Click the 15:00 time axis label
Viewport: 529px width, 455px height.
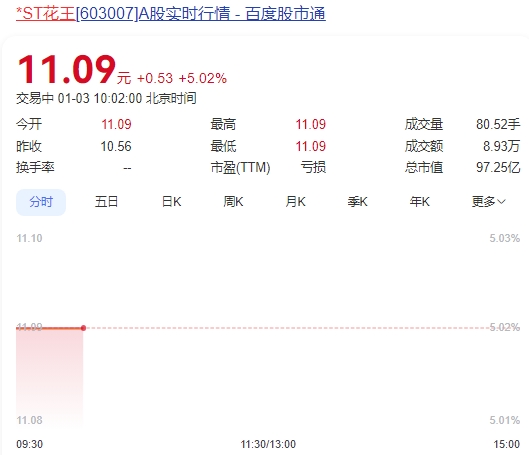pos(507,444)
